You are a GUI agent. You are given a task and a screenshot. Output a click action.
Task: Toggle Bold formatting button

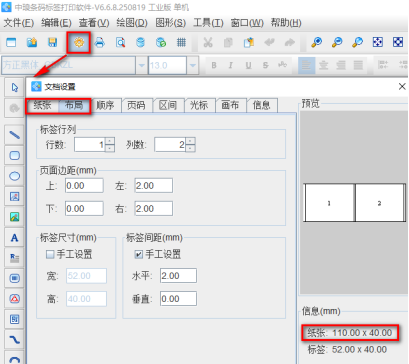click(214, 65)
